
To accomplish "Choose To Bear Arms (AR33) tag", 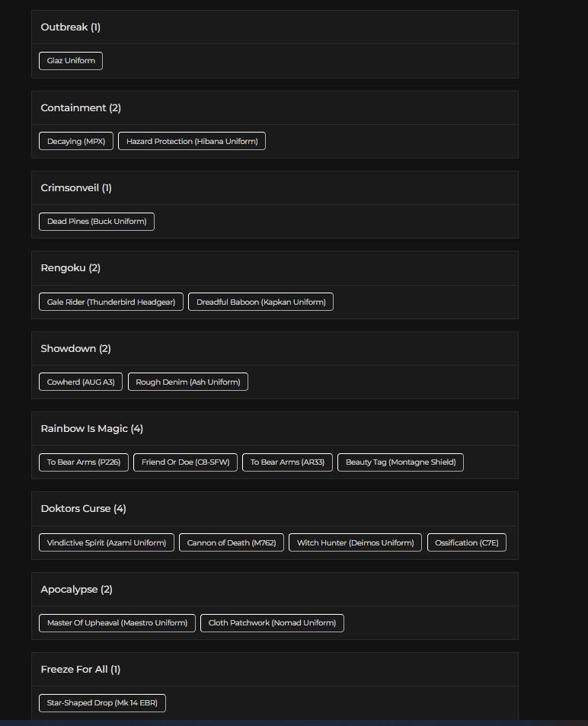I will click(x=287, y=462).
